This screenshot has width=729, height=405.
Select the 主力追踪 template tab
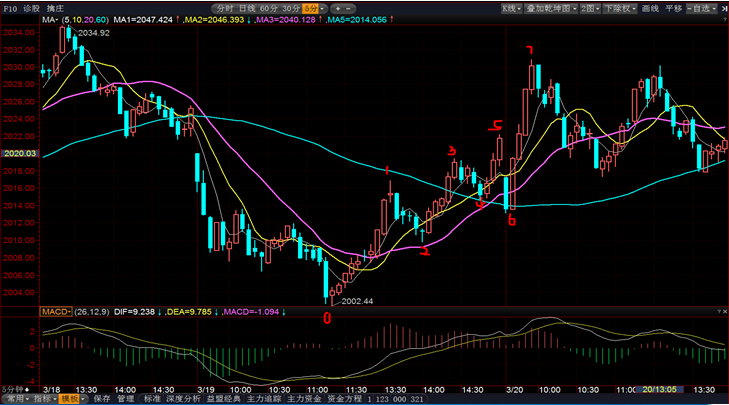264,399
